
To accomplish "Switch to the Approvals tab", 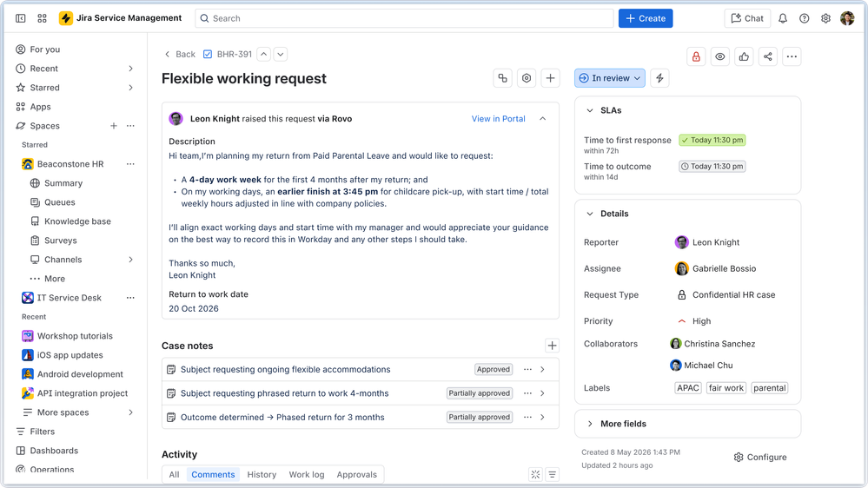I will (x=357, y=474).
